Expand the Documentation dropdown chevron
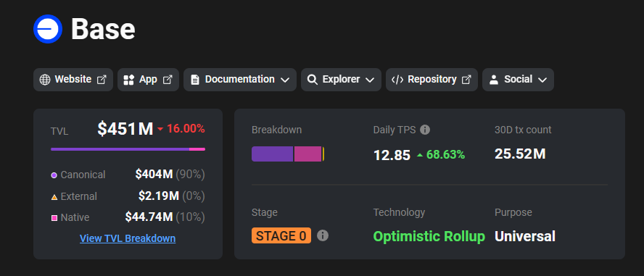The width and height of the screenshot is (644, 276). point(285,80)
